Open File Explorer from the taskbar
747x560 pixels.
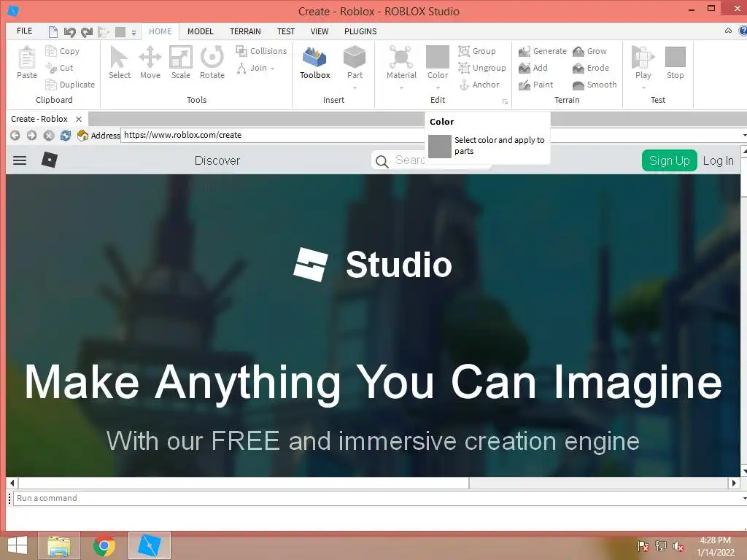point(59,545)
